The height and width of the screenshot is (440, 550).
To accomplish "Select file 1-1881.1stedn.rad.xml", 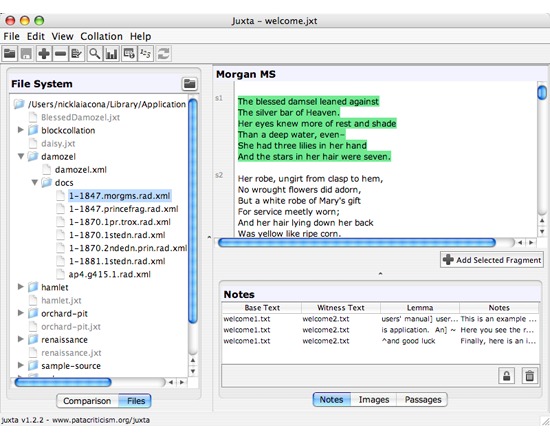I will click(x=117, y=261).
